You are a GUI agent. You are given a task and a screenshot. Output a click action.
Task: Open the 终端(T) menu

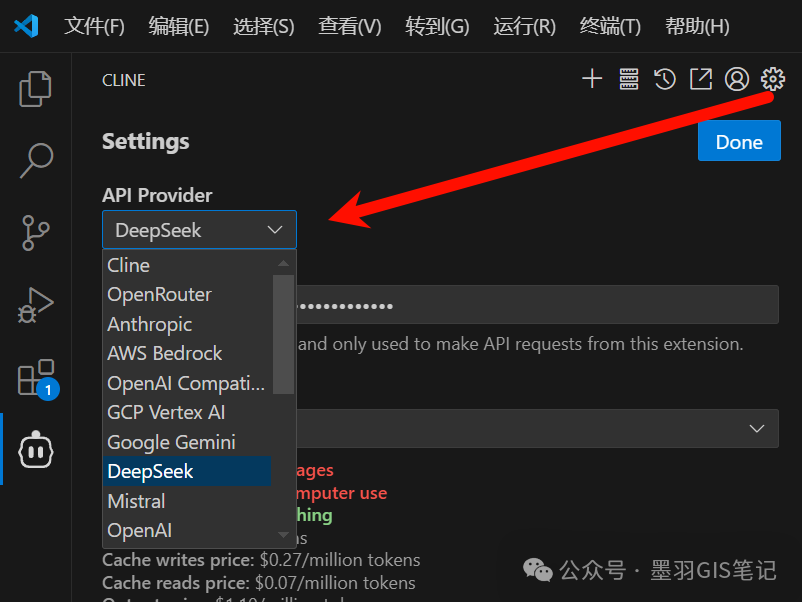tap(610, 26)
